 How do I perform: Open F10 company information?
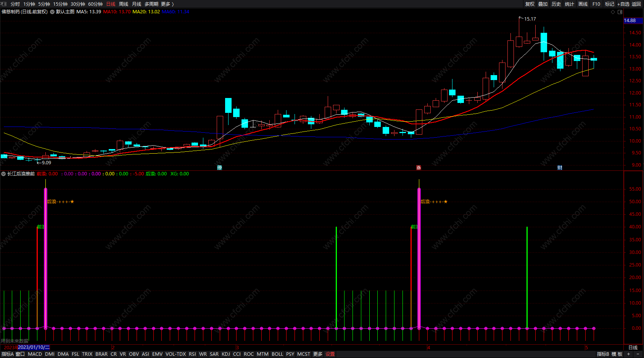[x=596, y=4]
